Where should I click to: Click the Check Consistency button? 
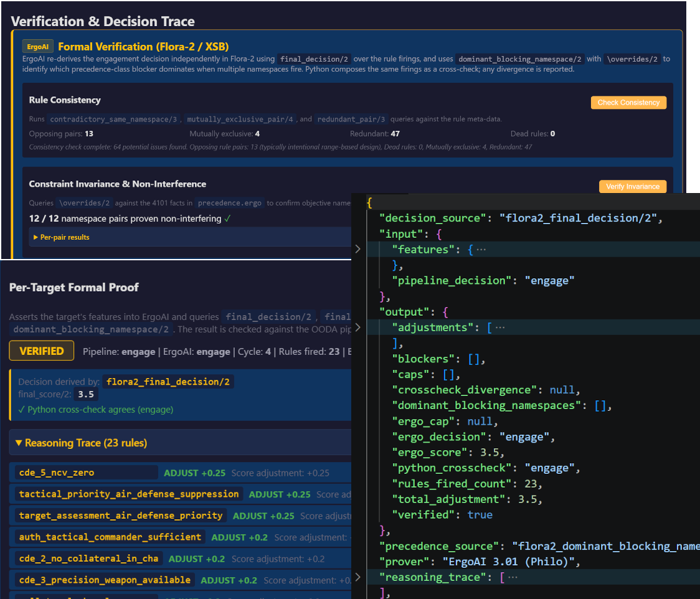pos(628,103)
